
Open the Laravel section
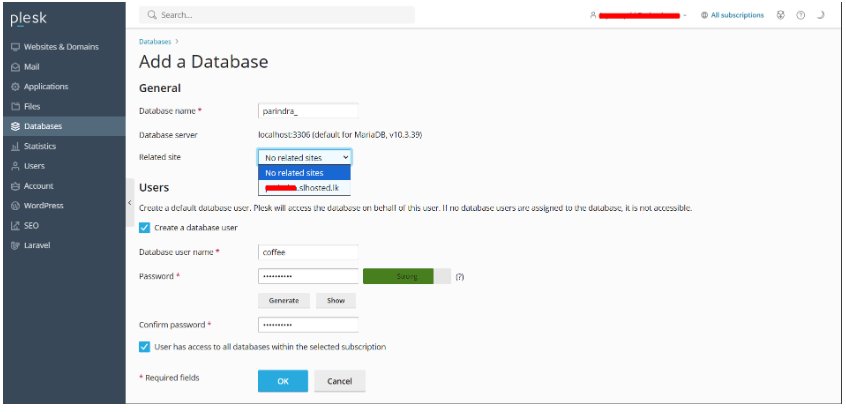[x=37, y=245]
